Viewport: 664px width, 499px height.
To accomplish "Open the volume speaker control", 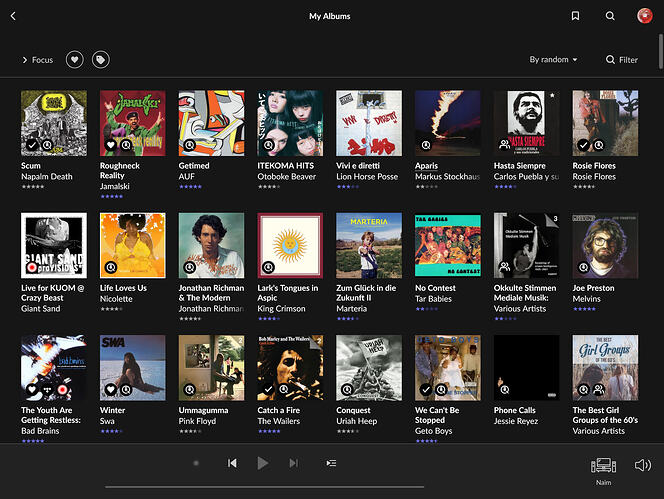I will (x=643, y=465).
